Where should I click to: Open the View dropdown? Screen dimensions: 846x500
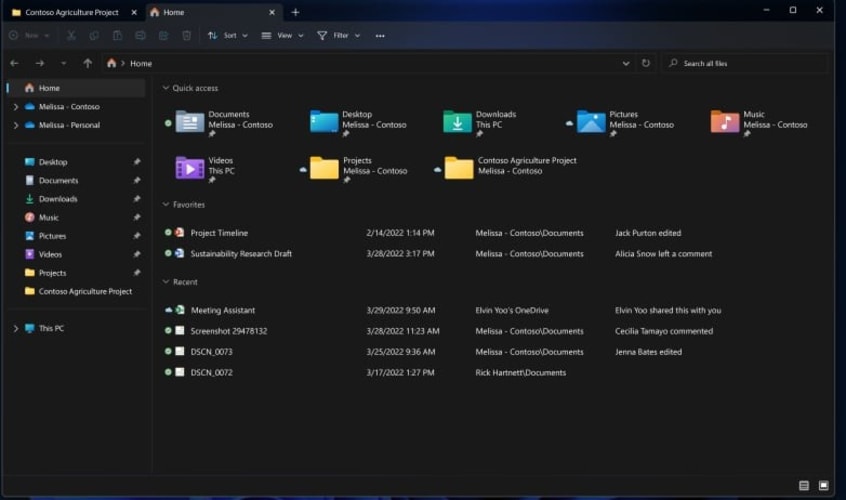(x=283, y=36)
